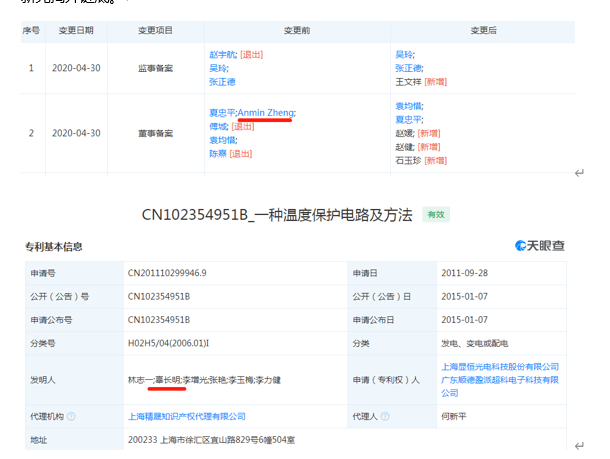The height and width of the screenshot is (459, 610).
Task: Click the 变更项目 column header
Action: [x=155, y=30]
